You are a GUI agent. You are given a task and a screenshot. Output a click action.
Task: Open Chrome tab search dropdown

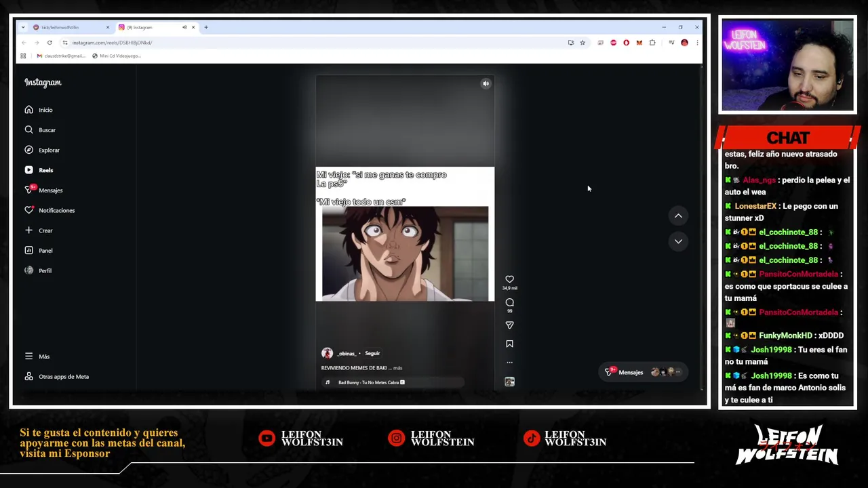[x=23, y=27]
